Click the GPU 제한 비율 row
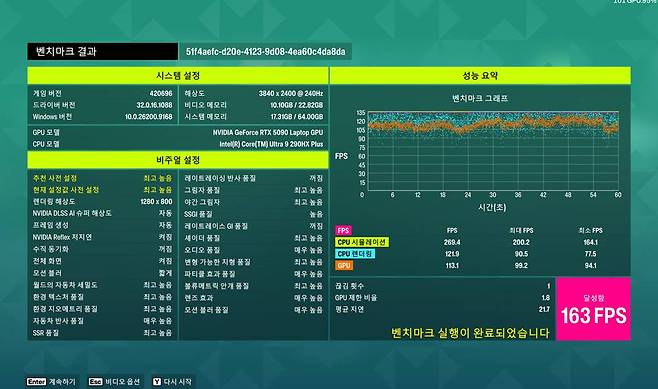The image size is (658, 389). 442,298
